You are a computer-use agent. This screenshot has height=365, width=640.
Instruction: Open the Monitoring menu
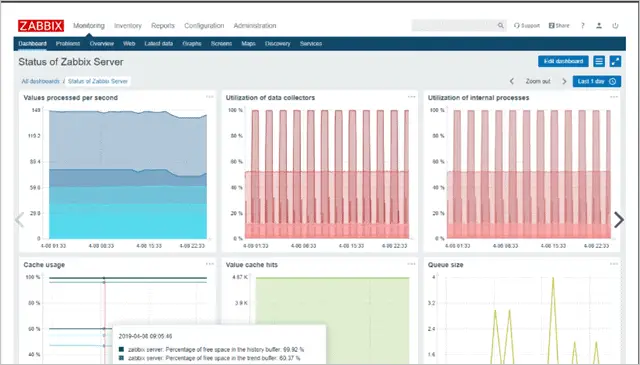click(89, 26)
